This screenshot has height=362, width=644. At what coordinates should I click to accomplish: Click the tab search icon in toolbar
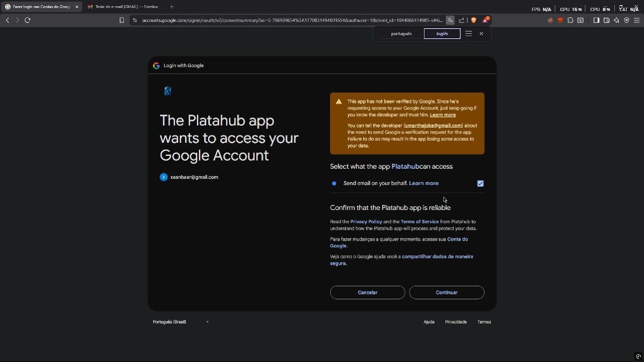click(581, 20)
